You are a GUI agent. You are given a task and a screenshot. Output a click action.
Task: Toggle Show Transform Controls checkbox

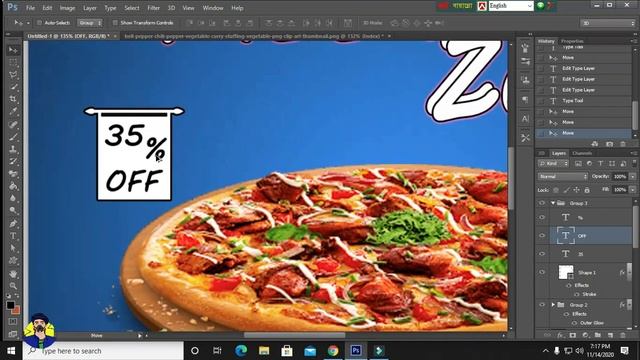coord(115,23)
